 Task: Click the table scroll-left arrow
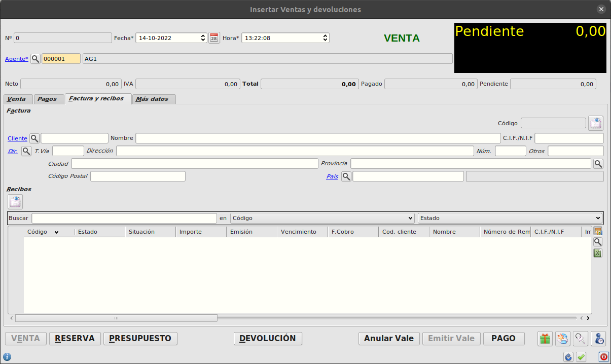click(x=11, y=318)
